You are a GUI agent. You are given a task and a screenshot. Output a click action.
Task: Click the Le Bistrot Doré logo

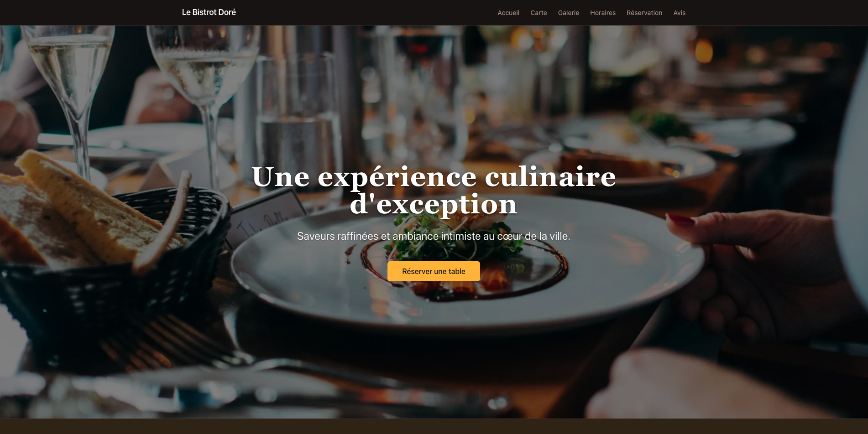[209, 12]
